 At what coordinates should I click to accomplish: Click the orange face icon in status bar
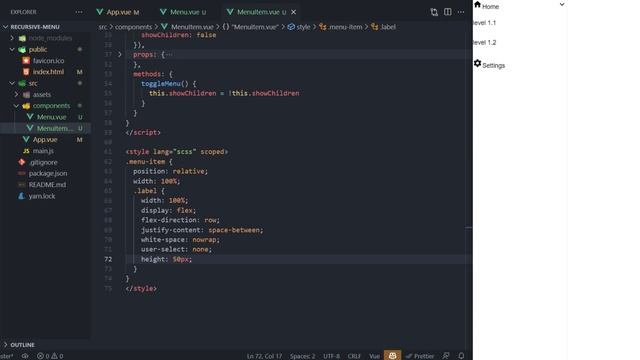tap(392, 356)
